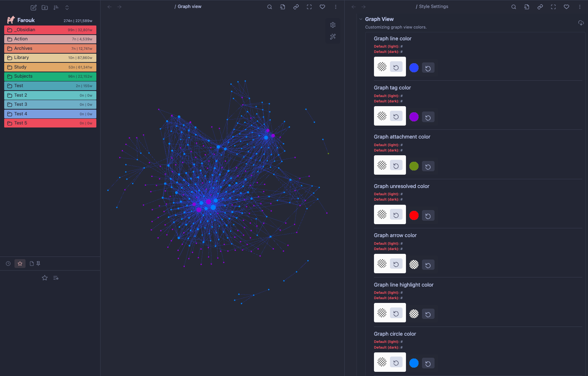Collapse the Graph View settings section
Viewport: 588px width, 376px height.
[361, 19]
